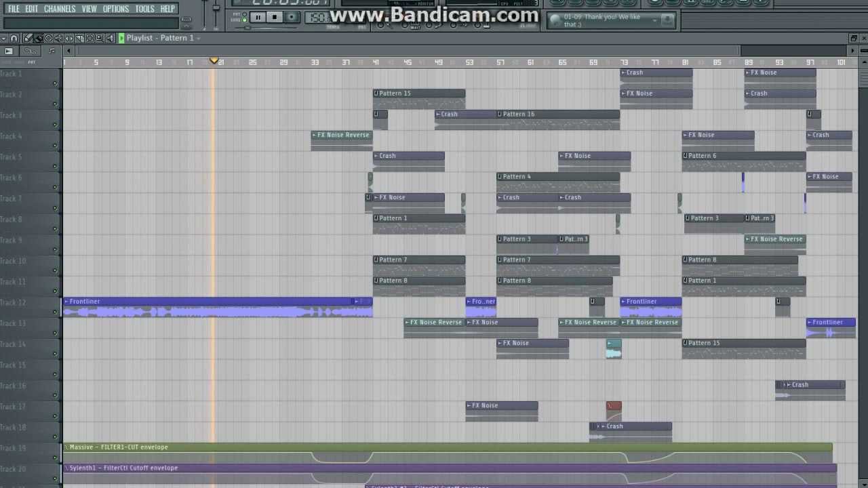Click the song position slider under transport
Viewport: 868px width, 488px height.
coord(266,28)
